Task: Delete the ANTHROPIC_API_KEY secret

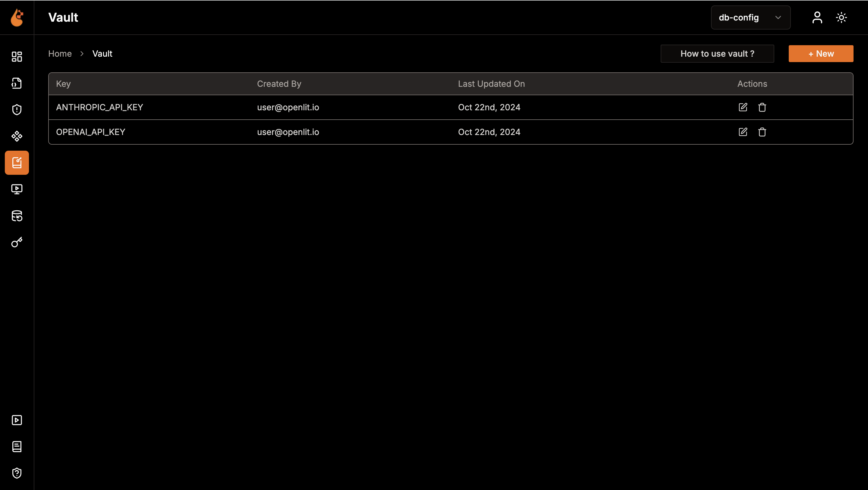Action: click(x=762, y=107)
